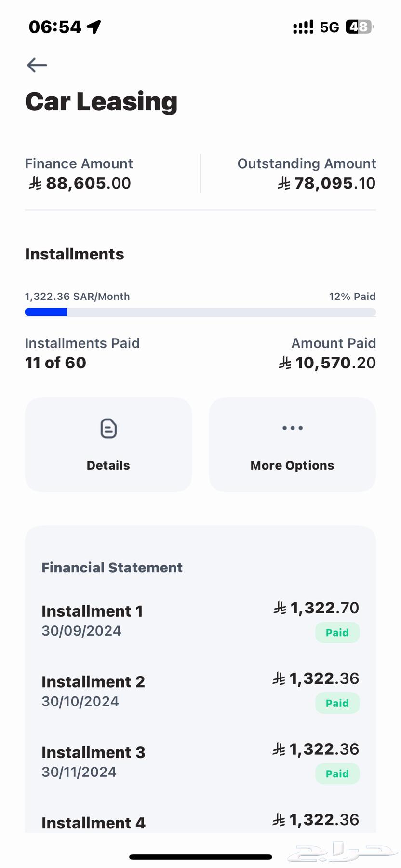
Task: Tap the Paid badge on Installment 3
Action: point(337,774)
